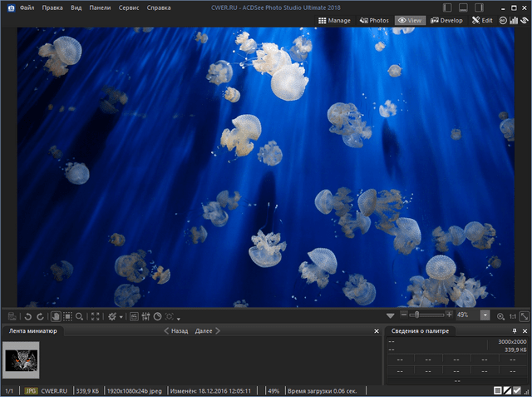Open the 49% zoom level dropdown

[485, 315]
